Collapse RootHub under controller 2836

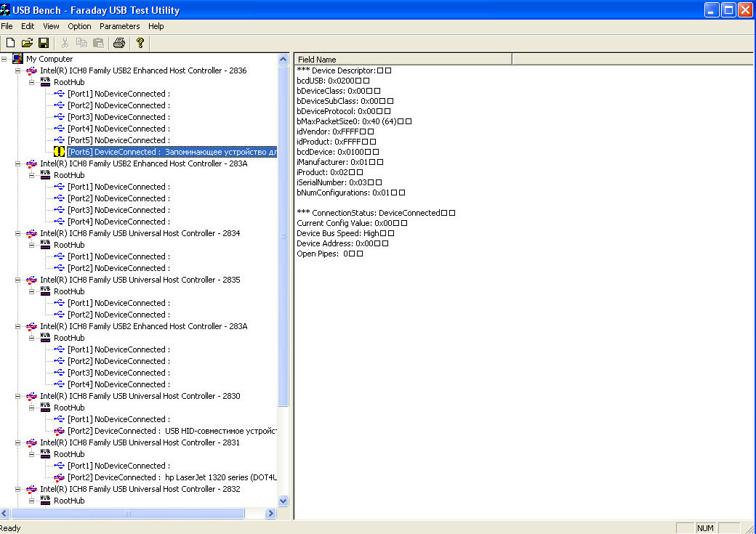(x=32, y=82)
